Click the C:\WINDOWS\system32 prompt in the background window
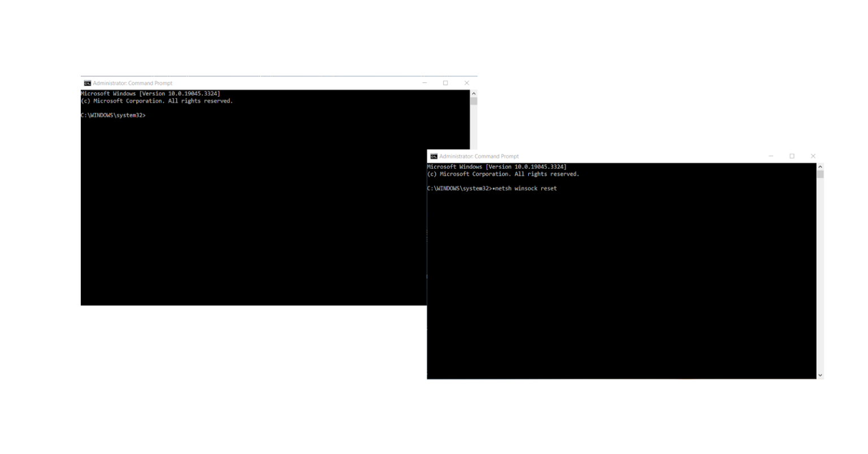Screen dimensions: 868x454 (112, 115)
